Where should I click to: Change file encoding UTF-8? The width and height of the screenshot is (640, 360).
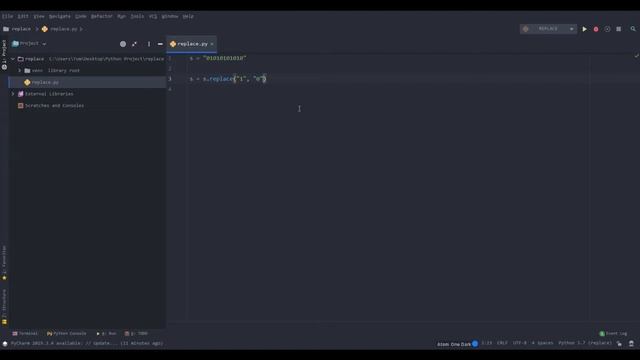(520, 343)
